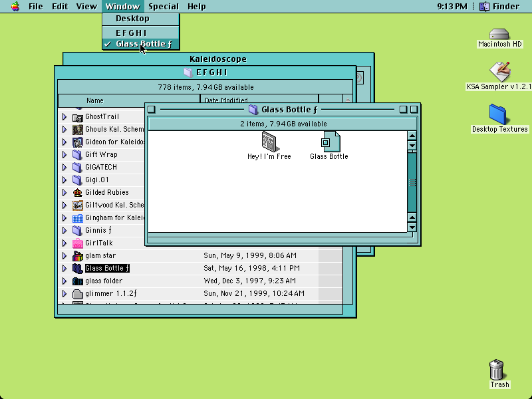532x399 pixels.
Task: Click the 2 items, 7.94 GB available status text
Action: point(283,124)
